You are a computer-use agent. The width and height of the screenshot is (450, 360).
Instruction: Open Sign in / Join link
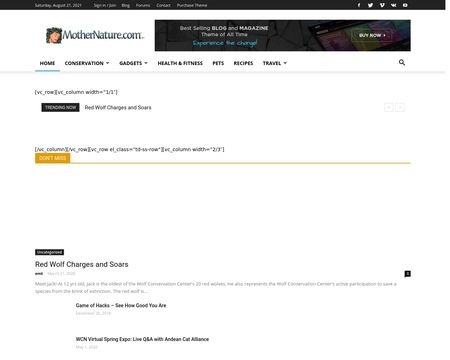click(105, 5)
